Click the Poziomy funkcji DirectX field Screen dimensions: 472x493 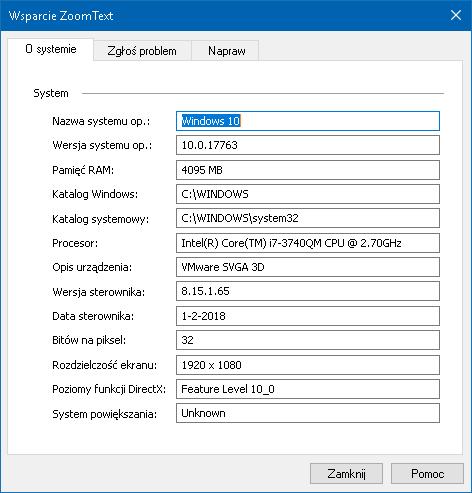308,389
